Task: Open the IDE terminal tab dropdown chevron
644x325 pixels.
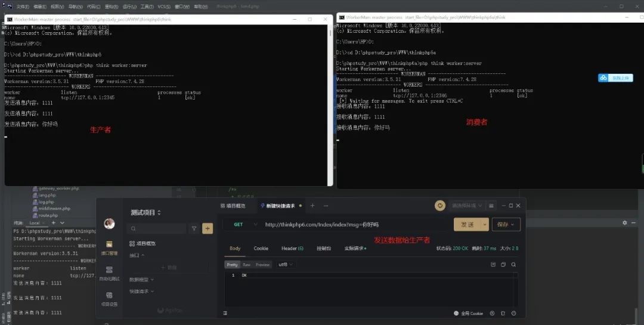Action: click(x=63, y=222)
